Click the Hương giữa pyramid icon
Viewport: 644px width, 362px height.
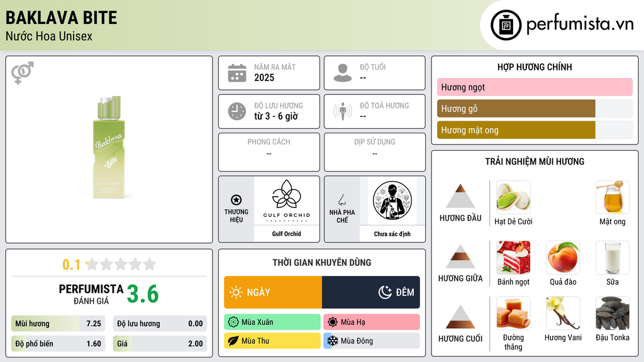(x=460, y=256)
